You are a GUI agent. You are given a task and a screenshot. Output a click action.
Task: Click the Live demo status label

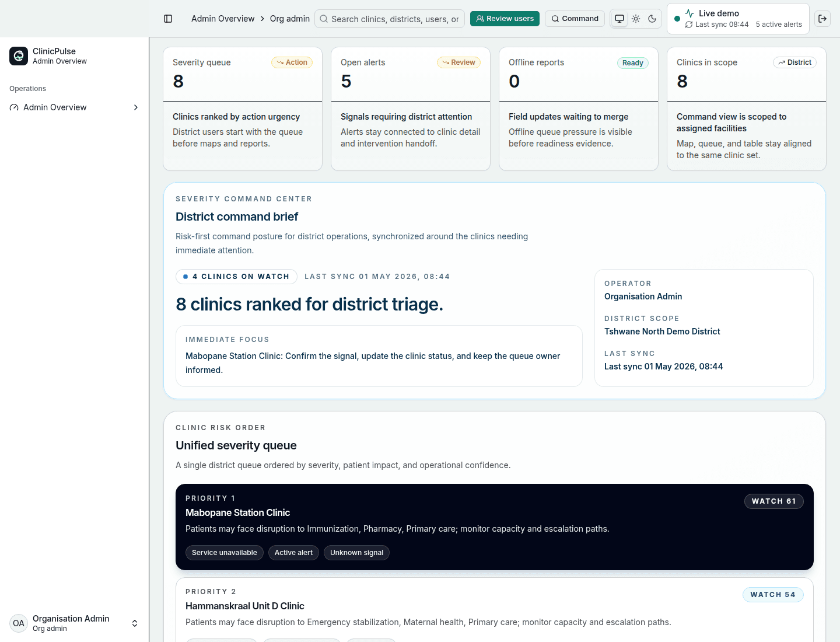tap(719, 13)
